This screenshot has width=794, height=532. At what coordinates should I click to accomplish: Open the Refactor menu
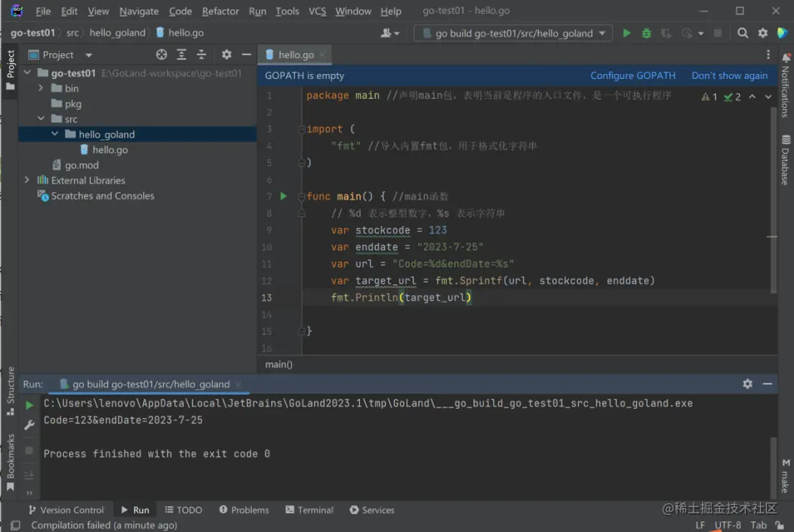tap(220, 11)
